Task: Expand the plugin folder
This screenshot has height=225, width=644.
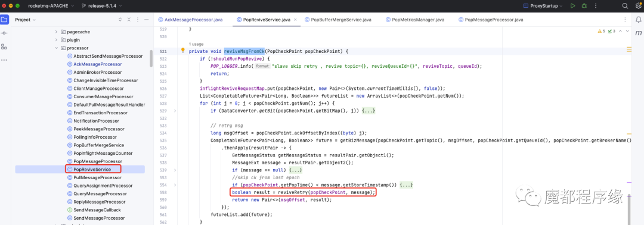Action: click(x=57, y=40)
